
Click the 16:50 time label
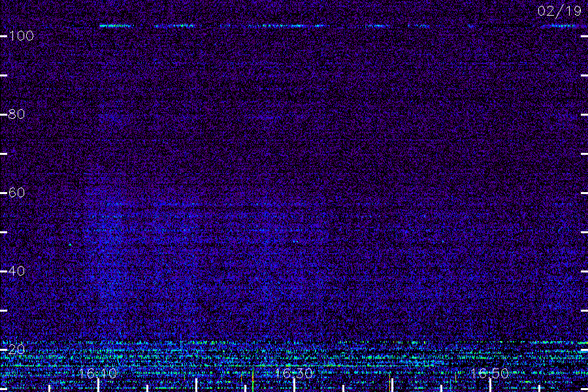(x=490, y=373)
